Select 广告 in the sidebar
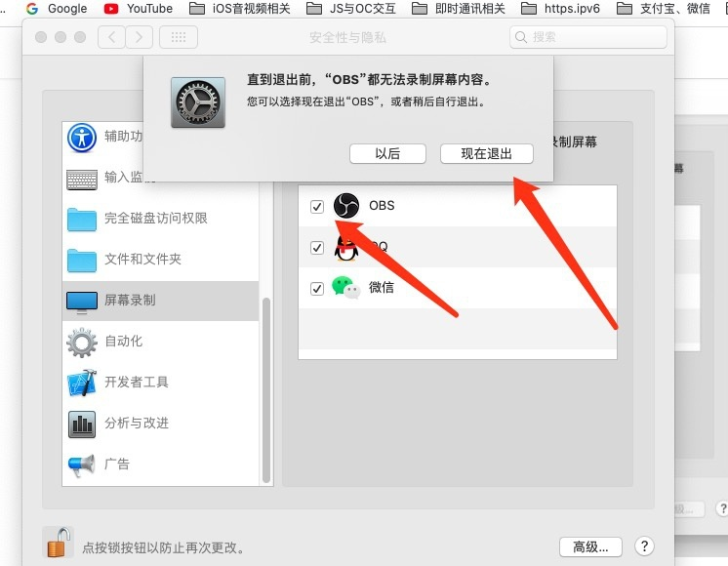Screen dimensions: 728x566 pos(160,465)
